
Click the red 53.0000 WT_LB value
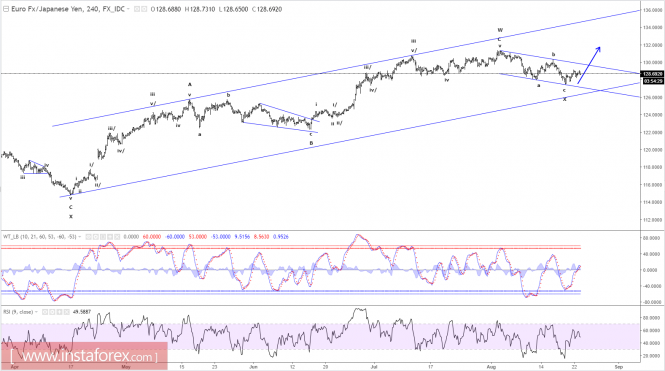click(x=198, y=237)
